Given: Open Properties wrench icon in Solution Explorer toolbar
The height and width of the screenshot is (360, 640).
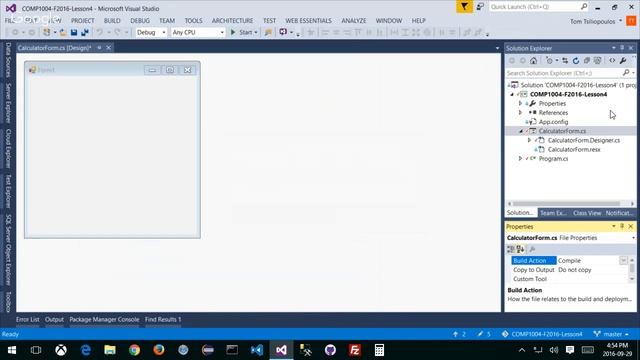Looking at the screenshot, I should (623, 61).
